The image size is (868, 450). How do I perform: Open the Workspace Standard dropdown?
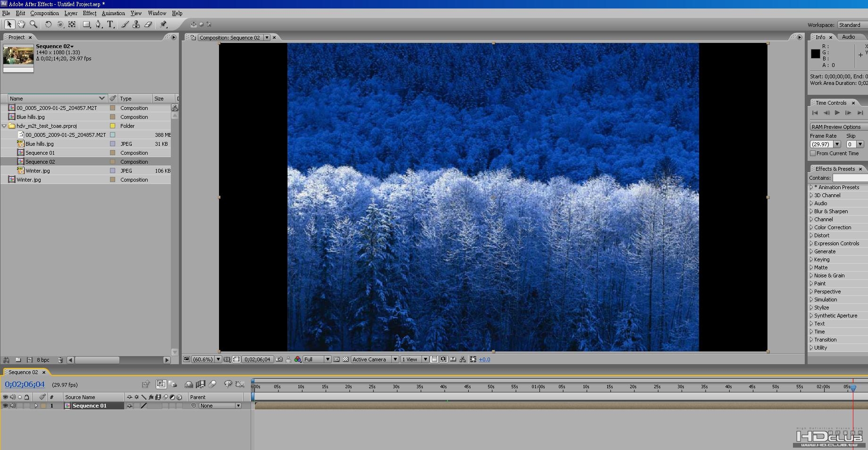pos(852,25)
